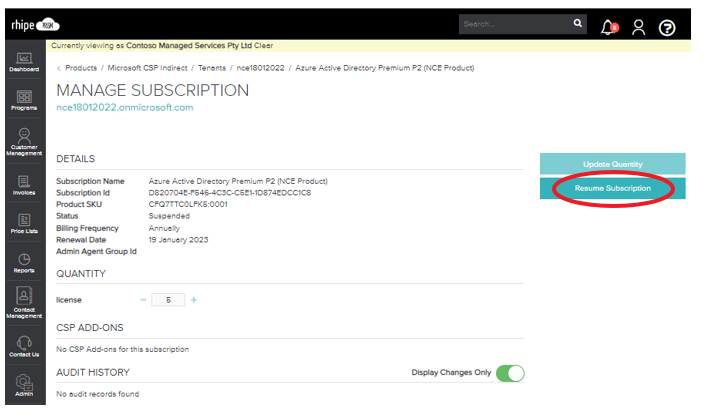Open the Admin sidebar icon
This screenshot has height=419, width=705.
click(x=24, y=385)
